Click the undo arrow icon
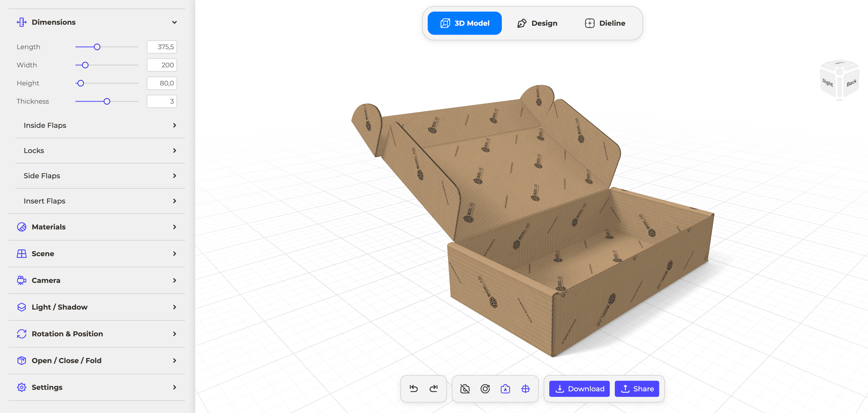Screen dimensions: 868x413 413,389
